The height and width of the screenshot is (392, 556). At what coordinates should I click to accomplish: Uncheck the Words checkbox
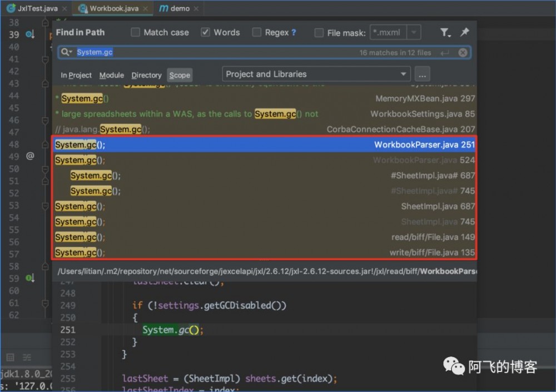[206, 33]
